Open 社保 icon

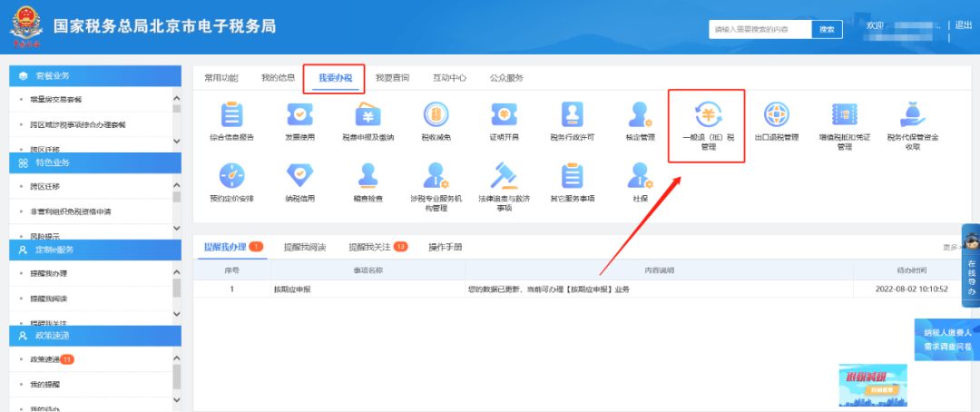coord(640,176)
